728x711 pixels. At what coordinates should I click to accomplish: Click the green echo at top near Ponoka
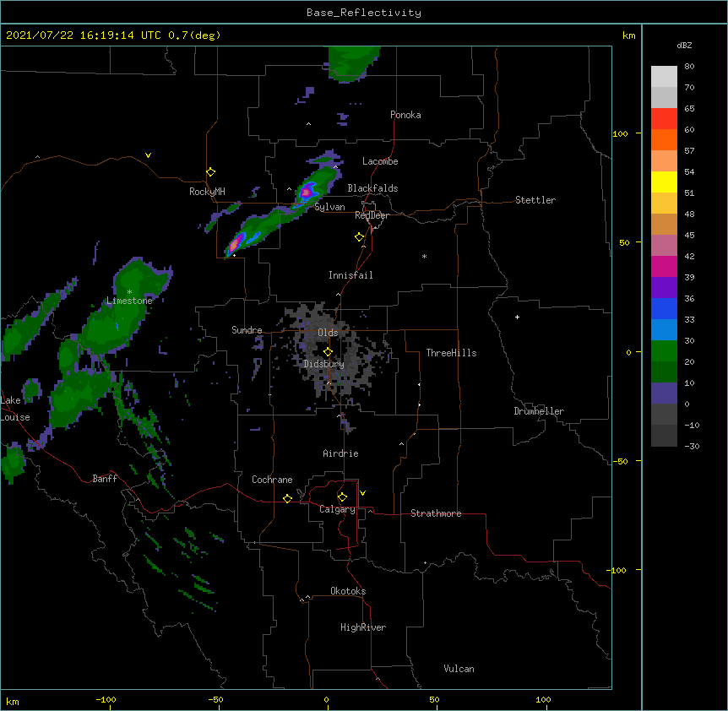click(x=354, y=63)
